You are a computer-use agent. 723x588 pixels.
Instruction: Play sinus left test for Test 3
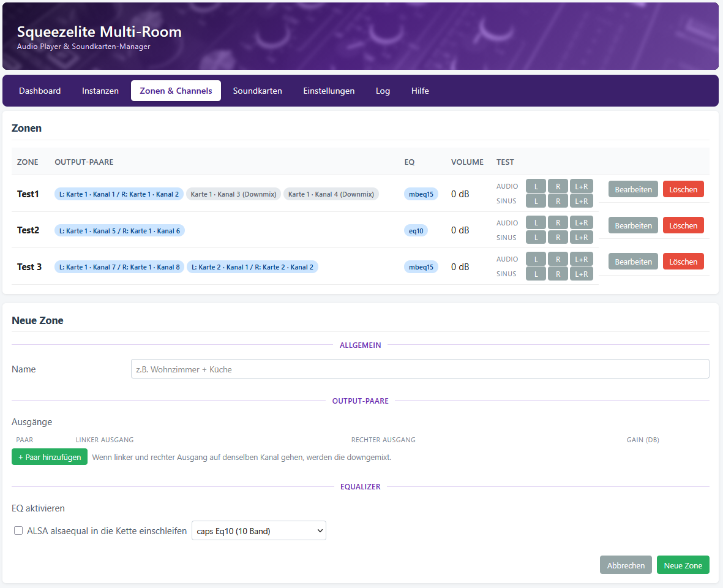pyautogui.click(x=536, y=274)
